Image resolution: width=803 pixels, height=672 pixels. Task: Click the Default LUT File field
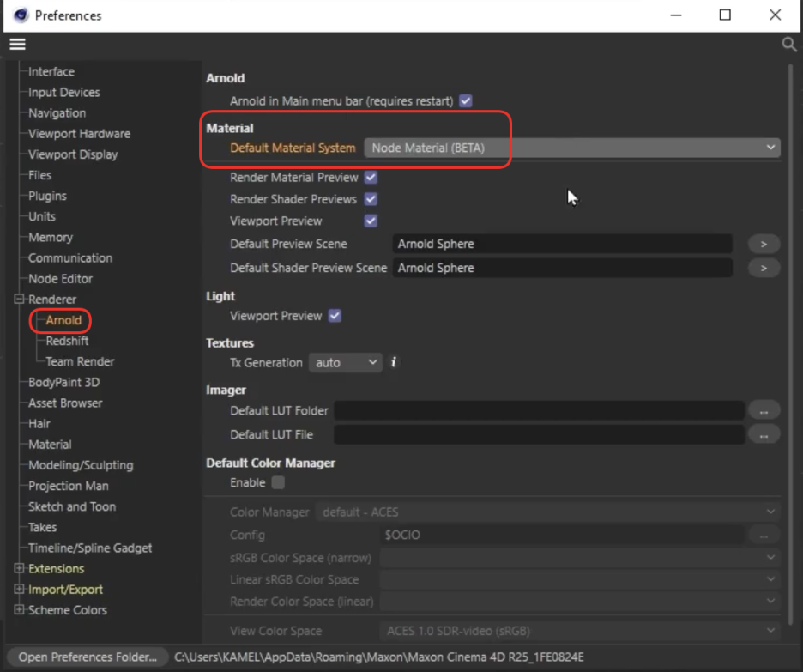540,435
